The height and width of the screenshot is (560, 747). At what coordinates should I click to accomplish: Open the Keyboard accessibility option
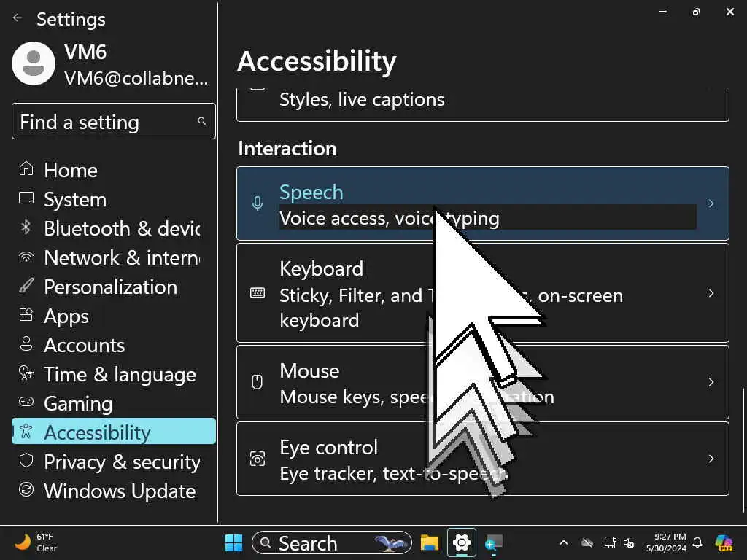pyautogui.click(x=483, y=293)
